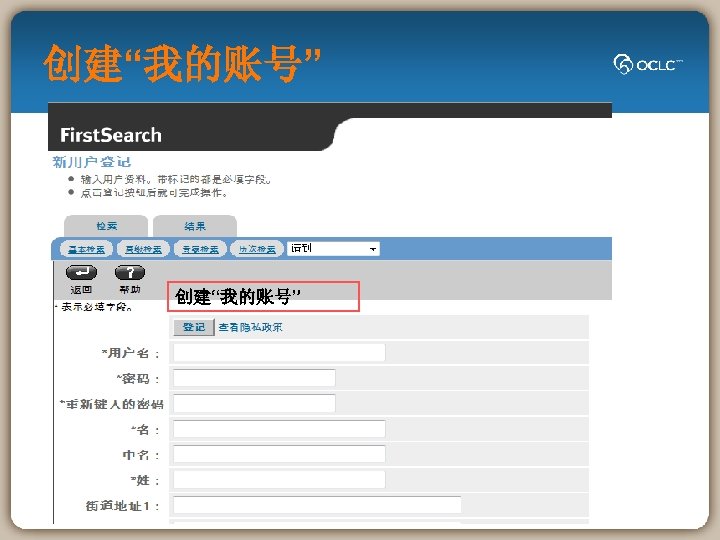Focus the 街道地址1 street address field
Image resolution: width=720 pixels, height=540 pixels.
click(x=317, y=505)
